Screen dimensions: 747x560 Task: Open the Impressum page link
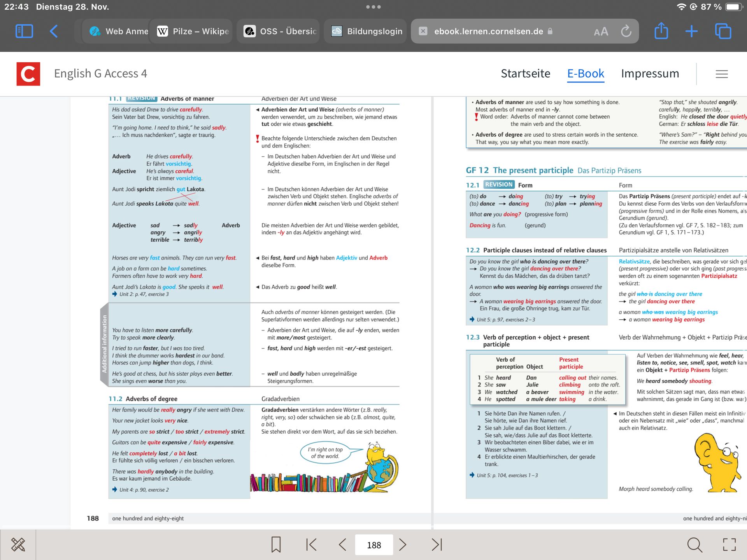650,73
